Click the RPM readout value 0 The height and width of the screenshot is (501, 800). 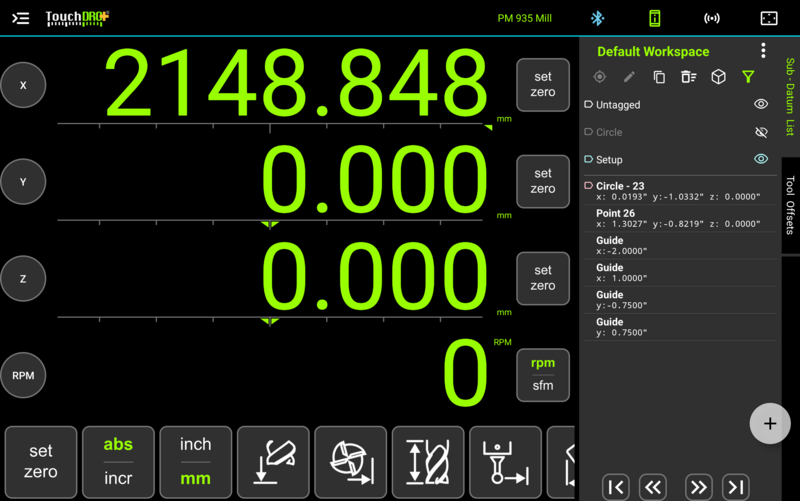pyautogui.click(x=465, y=372)
